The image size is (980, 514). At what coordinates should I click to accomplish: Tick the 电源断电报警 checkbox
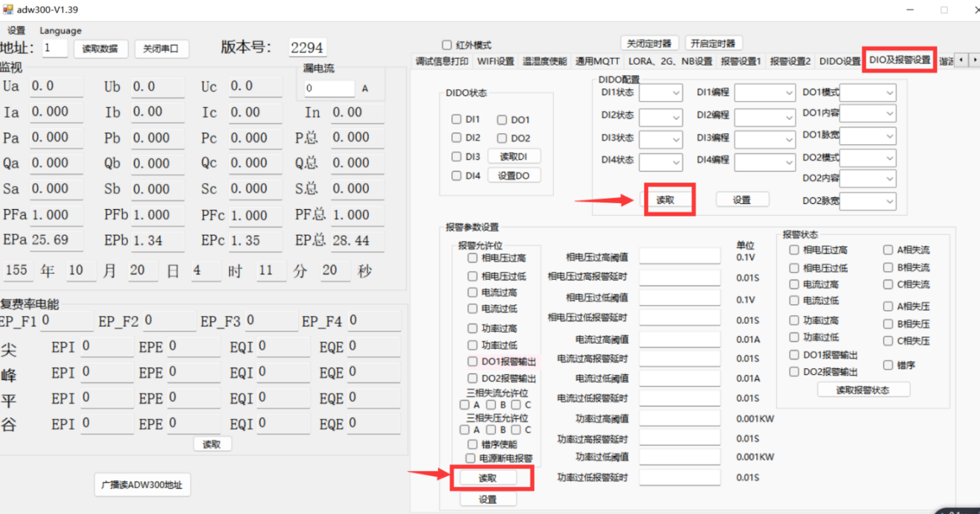[470, 458]
